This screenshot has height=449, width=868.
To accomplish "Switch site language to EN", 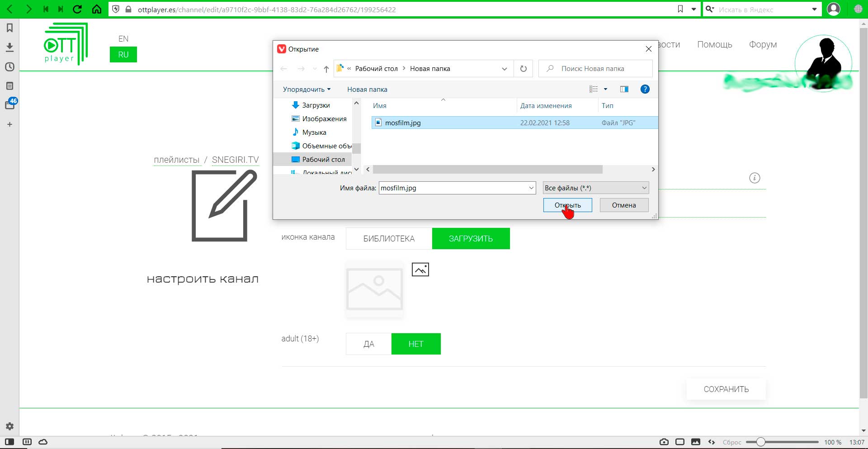I will pos(123,39).
